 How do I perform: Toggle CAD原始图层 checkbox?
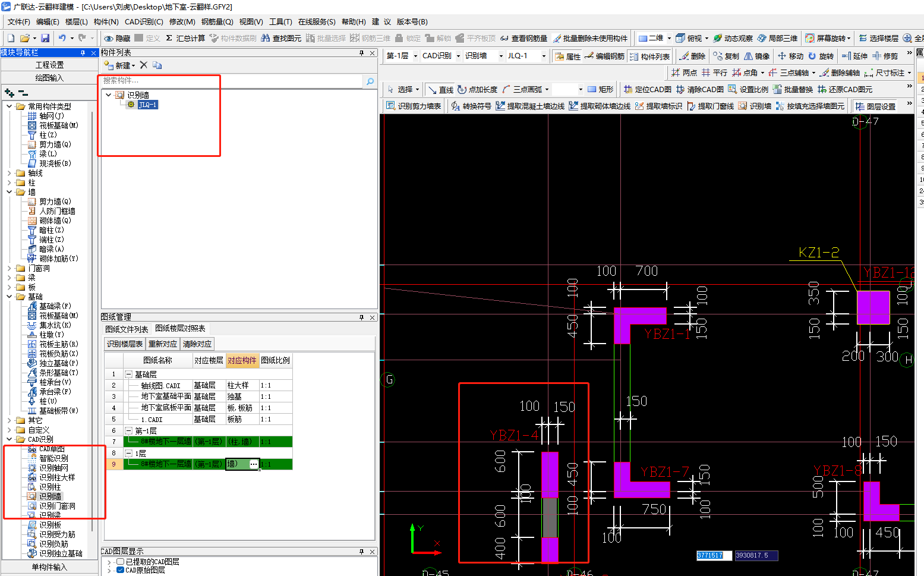[121, 569]
